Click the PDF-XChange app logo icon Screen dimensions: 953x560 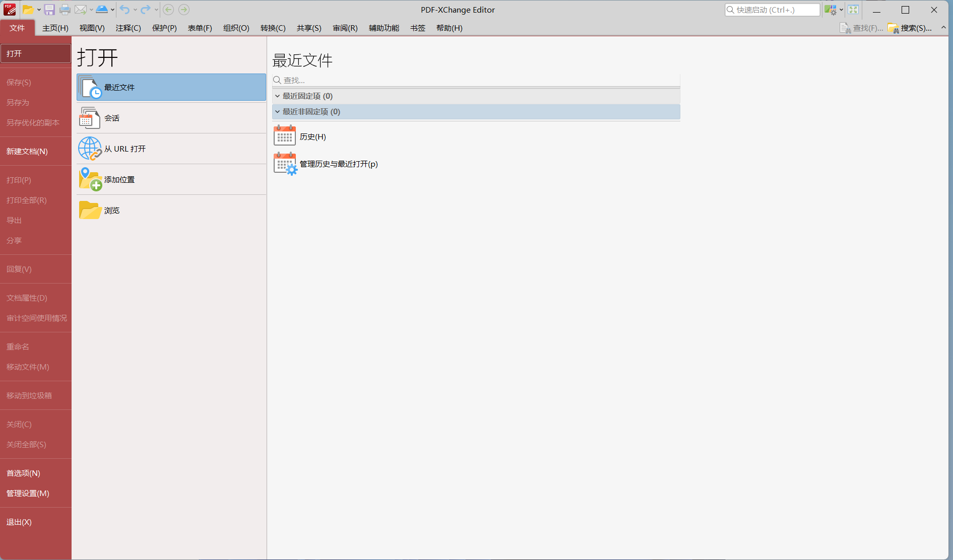(x=10, y=10)
